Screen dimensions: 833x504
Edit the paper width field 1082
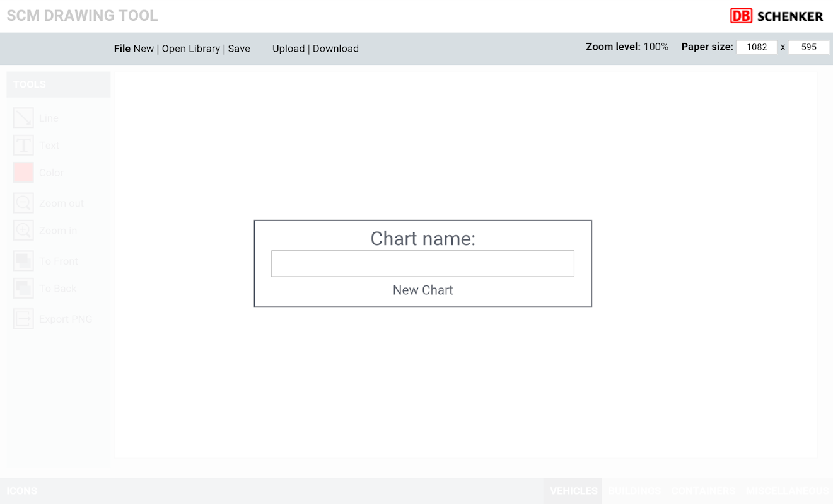point(757,47)
